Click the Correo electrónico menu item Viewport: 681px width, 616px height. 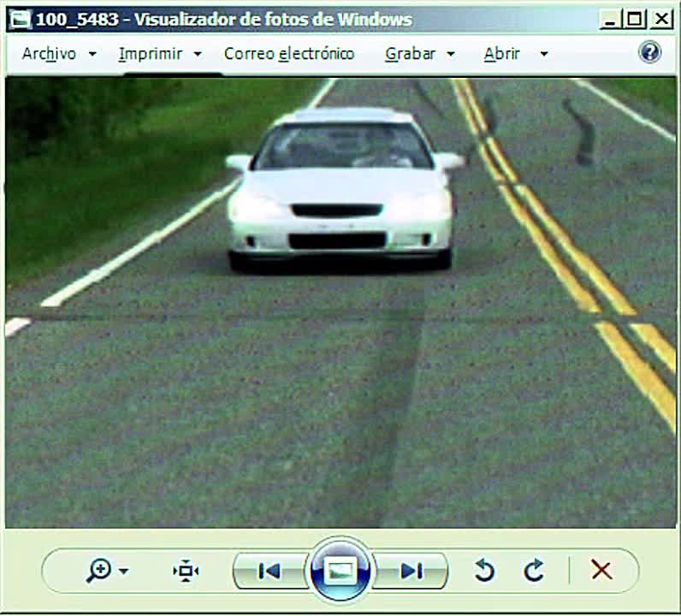click(x=289, y=54)
